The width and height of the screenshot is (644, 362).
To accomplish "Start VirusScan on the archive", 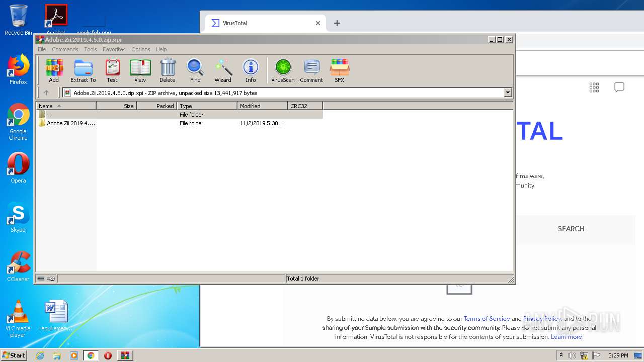I will [283, 70].
